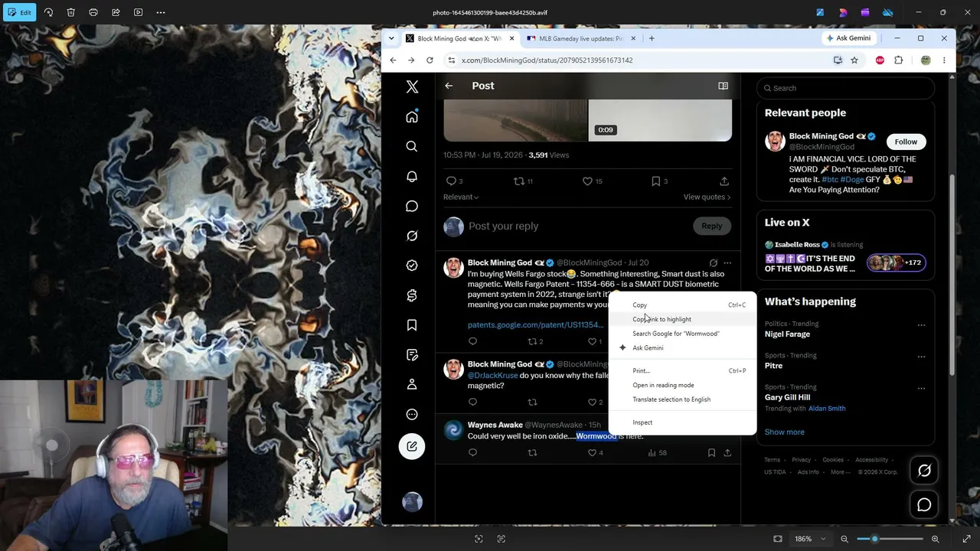
Task: Delete the photo with the trash icon
Action: 70,12
